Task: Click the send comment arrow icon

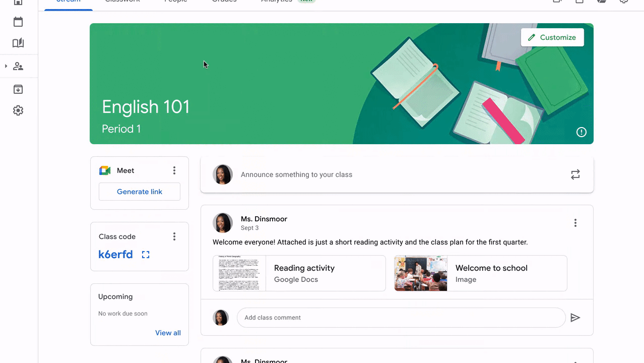Action: 575,318
